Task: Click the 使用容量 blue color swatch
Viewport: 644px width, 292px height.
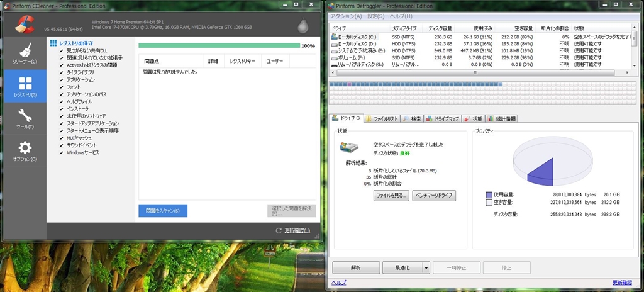Action: coord(489,195)
